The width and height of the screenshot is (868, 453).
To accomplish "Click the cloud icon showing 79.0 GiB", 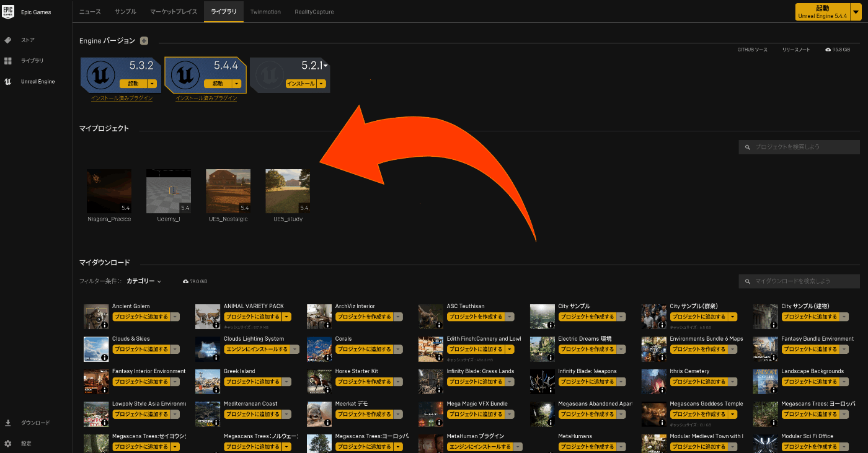I will click(x=185, y=281).
